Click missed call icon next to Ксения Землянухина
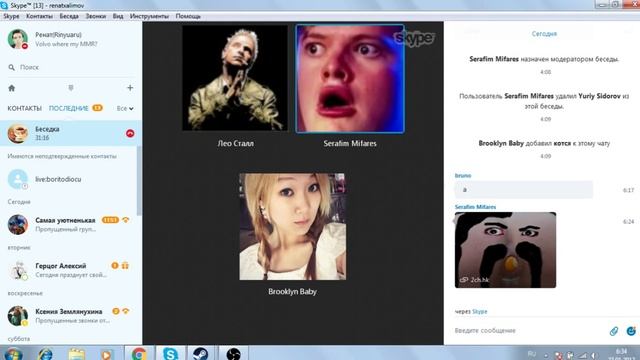 [126, 311]
